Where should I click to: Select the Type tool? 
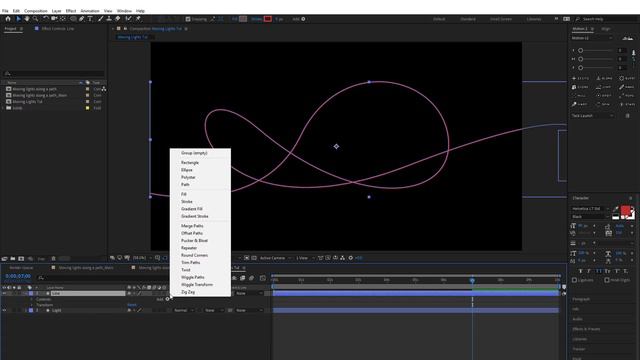[x=90, y=19]
